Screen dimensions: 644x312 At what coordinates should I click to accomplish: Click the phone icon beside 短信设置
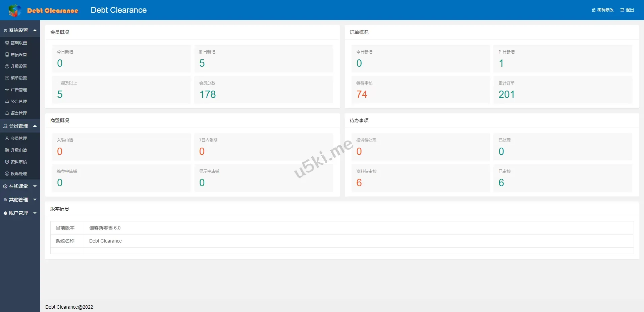pos(7,55)
